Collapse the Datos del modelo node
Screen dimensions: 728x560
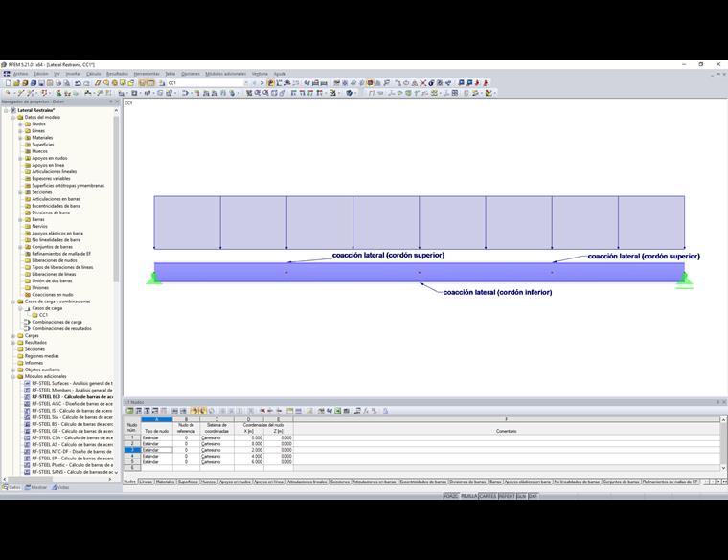(x=13, y=118)
